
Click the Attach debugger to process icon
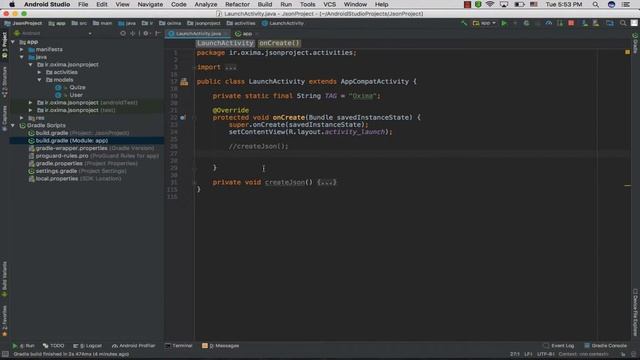tap(560, 23)
